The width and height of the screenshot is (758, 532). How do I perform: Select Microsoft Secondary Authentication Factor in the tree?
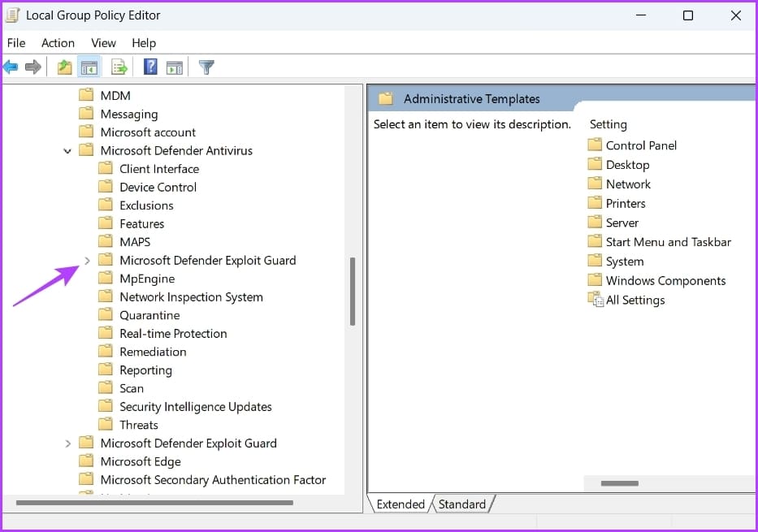point(213,480)
